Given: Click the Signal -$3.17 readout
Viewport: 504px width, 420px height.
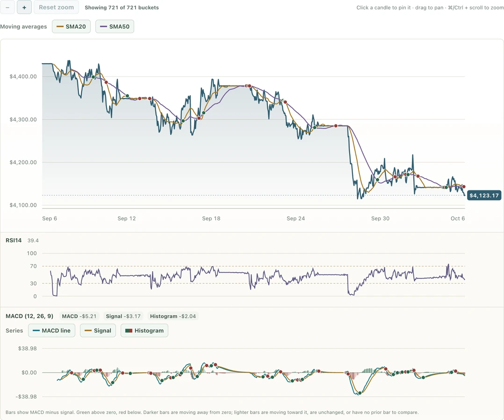Looking at the screenshot, I should pos(123,316).
